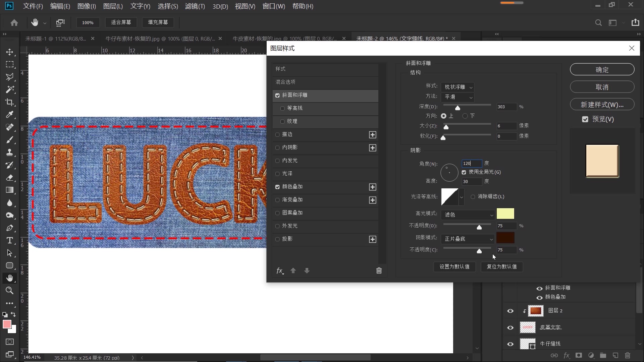
Task: Switch to 未标题-1 document tab
Action: 56,39
